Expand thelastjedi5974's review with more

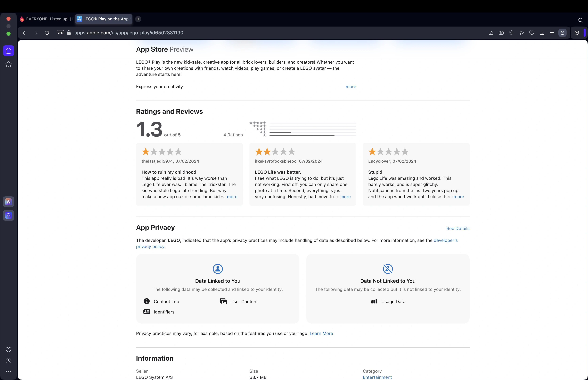coord(232,197)
